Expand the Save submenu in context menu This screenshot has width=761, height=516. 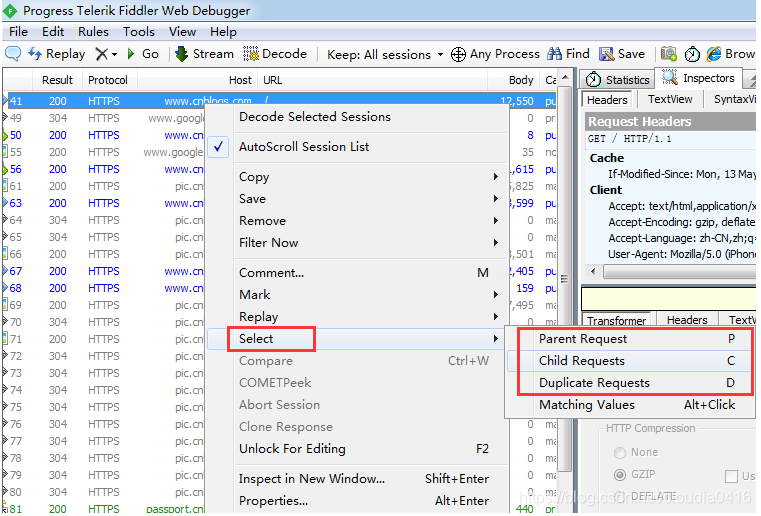click(358, 199)
